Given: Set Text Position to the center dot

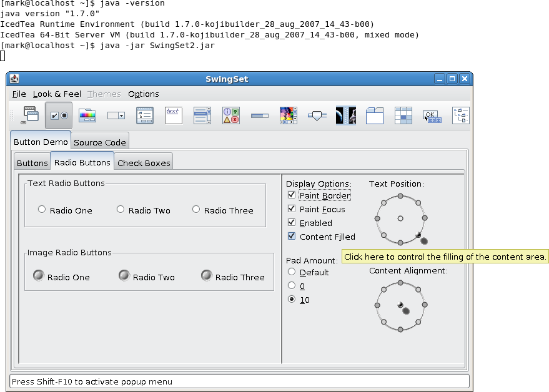Looking at the screenshot, I should pos(400,218).
